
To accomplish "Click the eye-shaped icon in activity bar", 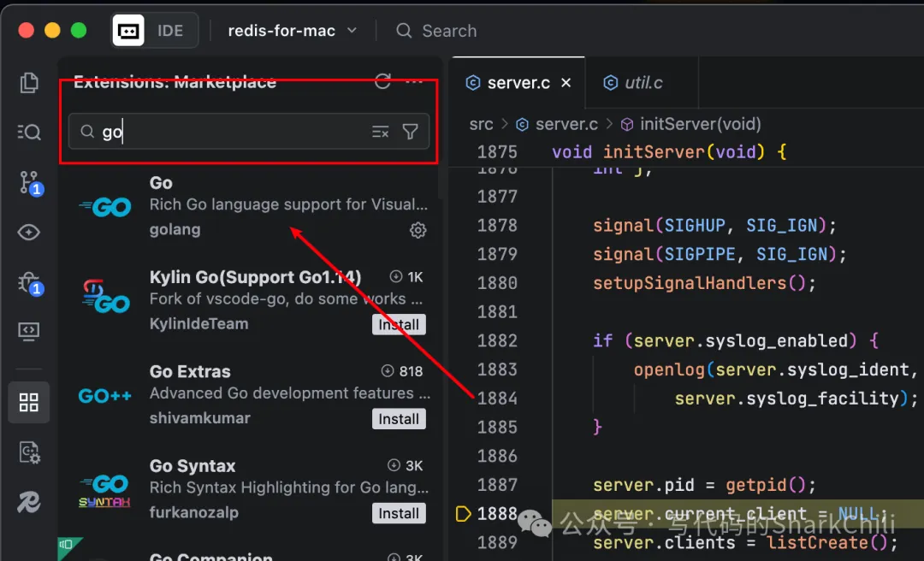I will pos(29,232).
